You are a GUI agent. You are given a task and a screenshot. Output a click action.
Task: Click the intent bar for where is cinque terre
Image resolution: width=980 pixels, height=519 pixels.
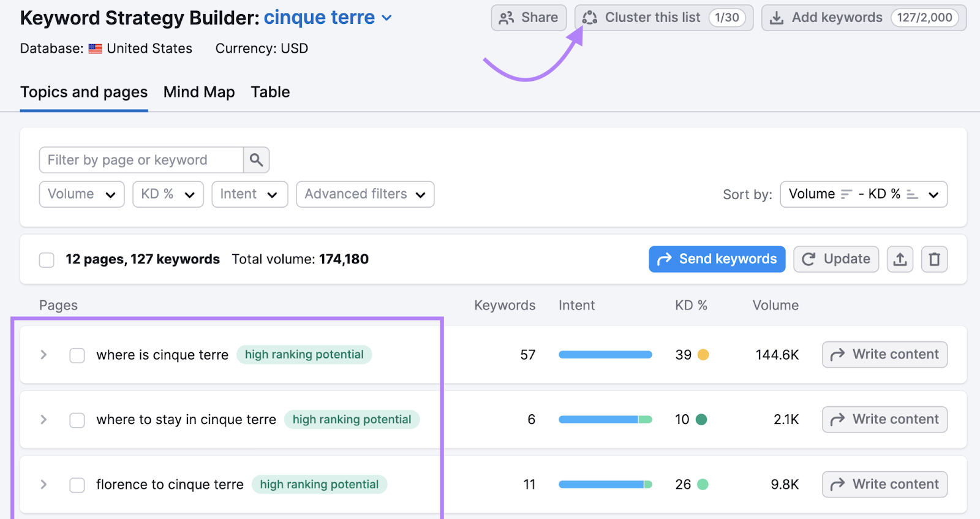point(605,355)
